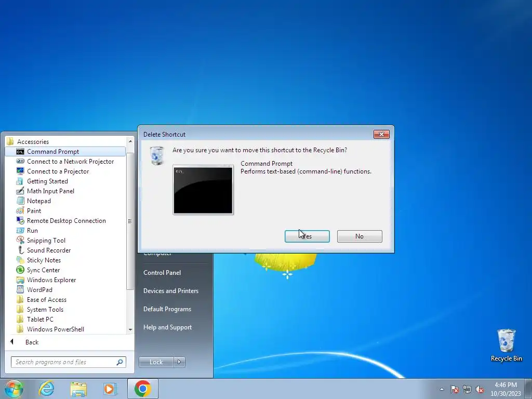Click the taskbar clock and date
Screen dimensions: 532x399
(x=506, y=389)
